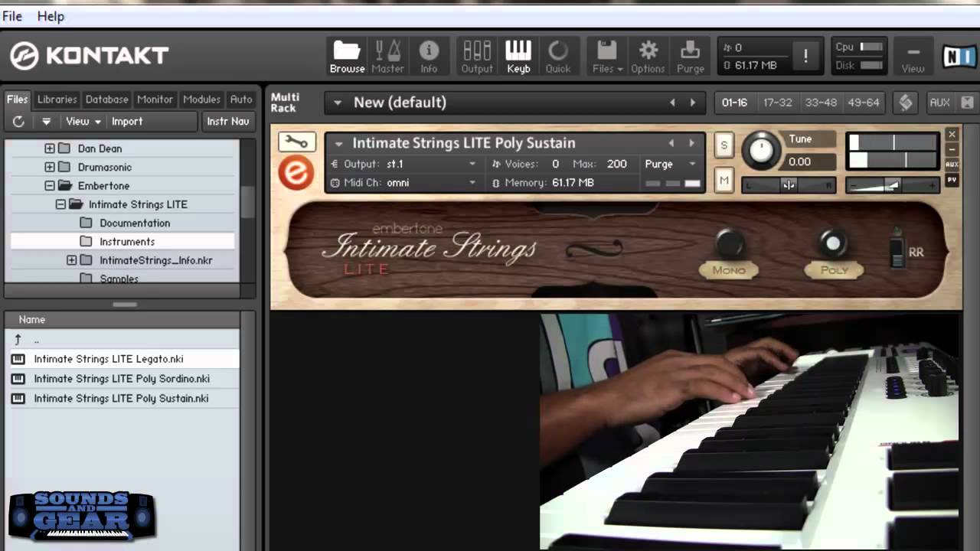This screenshot has height=551, width=980.
Task: Adjust the instrument pan slider
Action: coord(789,185)
